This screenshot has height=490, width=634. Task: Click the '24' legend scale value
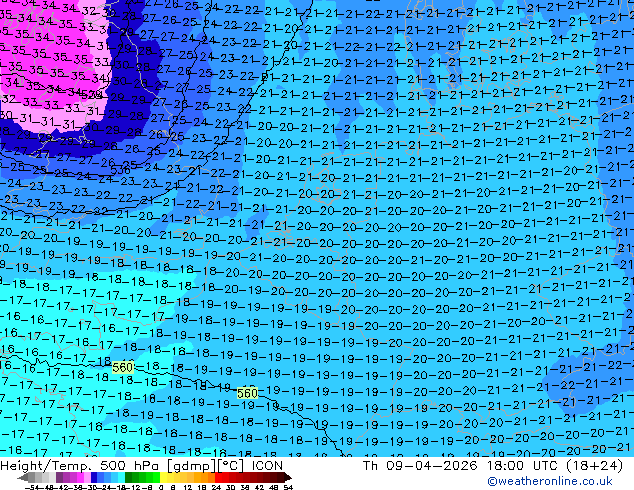tap(216, 487)
